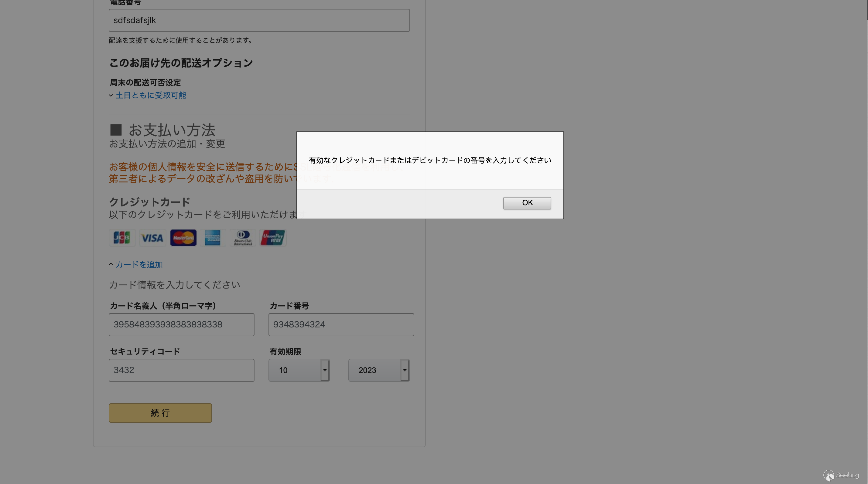The width and height of the screenshot is (868, 484).
Task: Click the カード名義人 input field
Action: 181,324
